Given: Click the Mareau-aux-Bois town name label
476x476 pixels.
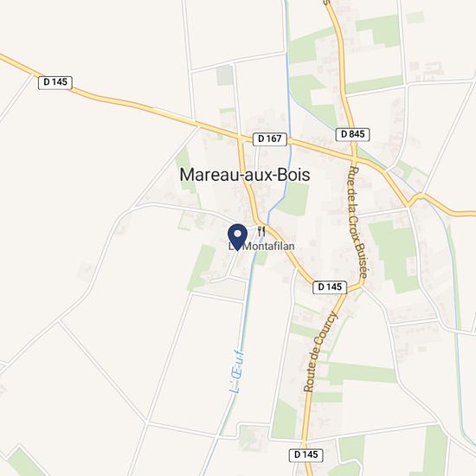Looking at the screenshot, I should [x=245, y=175].
